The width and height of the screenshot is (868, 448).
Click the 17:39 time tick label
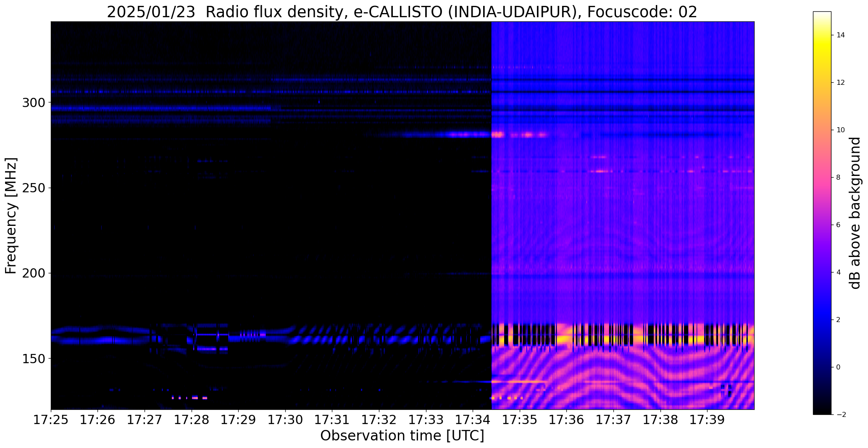708,419
